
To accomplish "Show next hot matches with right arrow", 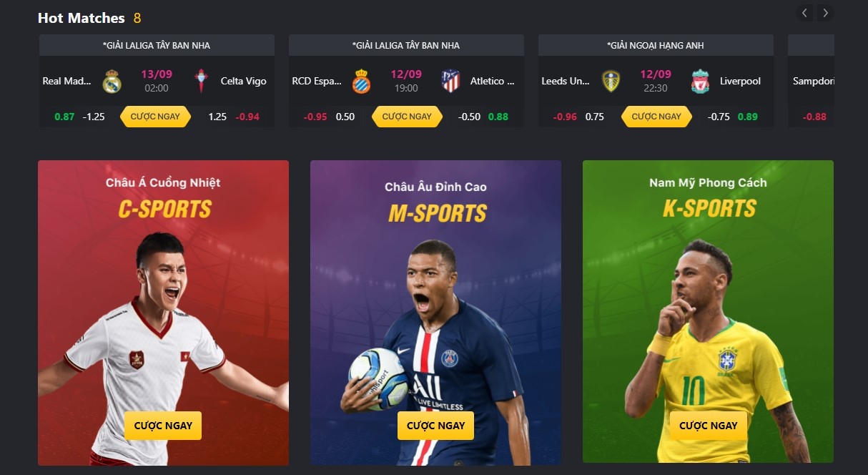I will [825, 13].
